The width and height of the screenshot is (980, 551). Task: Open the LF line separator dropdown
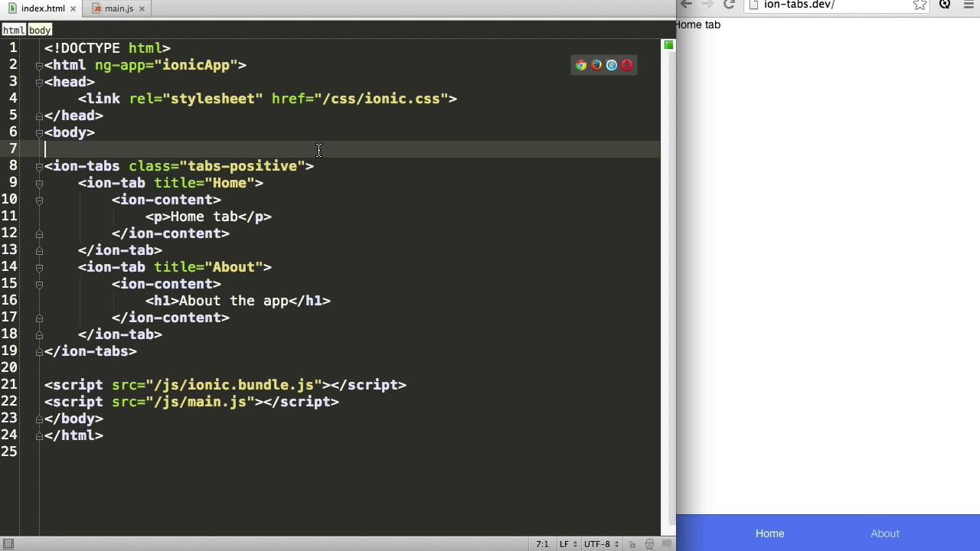click(568, 544)
